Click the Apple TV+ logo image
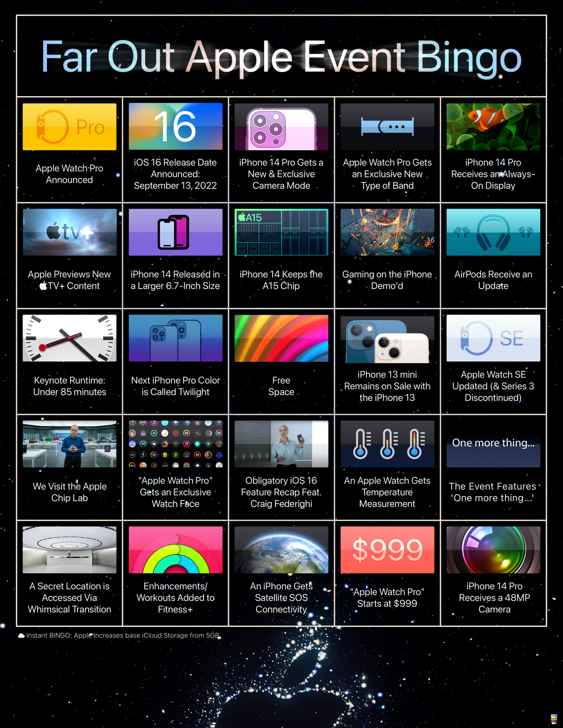 (x=70, y=232)
